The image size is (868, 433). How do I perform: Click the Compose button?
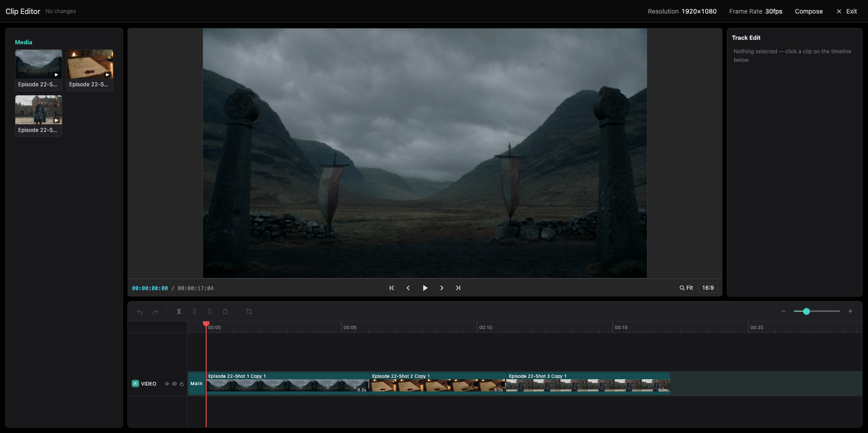point(809,11)
